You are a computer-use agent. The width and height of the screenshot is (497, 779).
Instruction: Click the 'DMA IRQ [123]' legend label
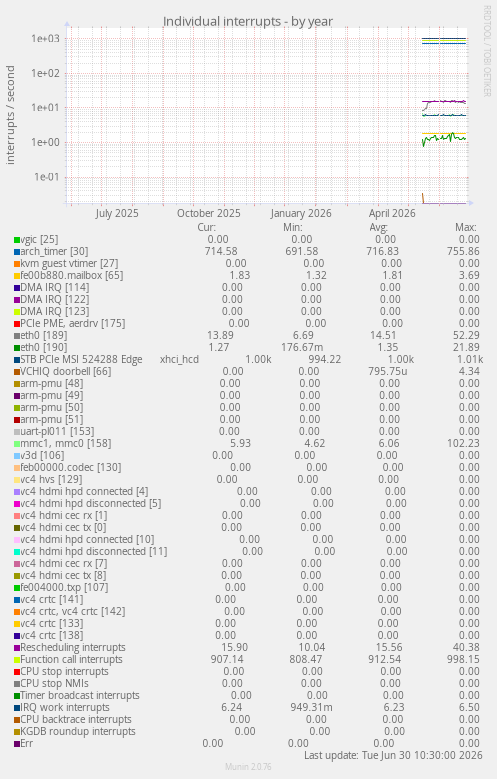point(55,311)
